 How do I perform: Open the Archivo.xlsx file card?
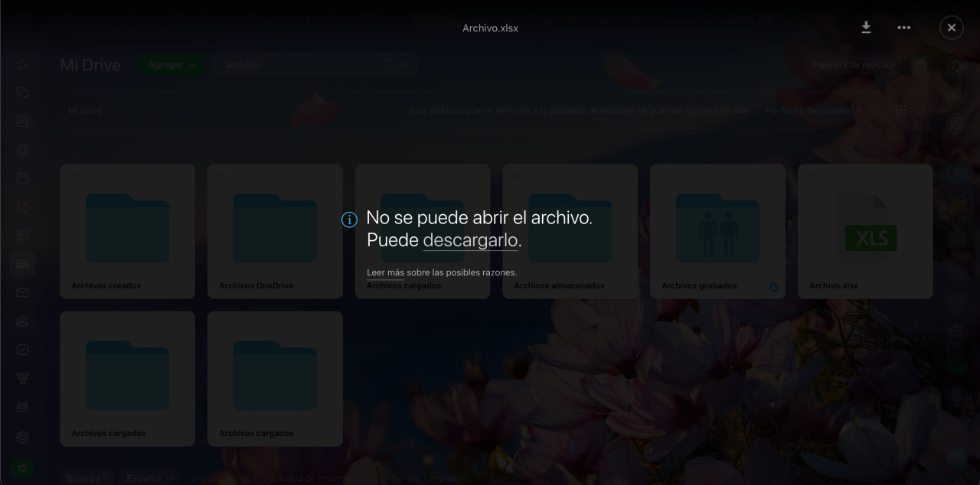click(x=865, y=231)
